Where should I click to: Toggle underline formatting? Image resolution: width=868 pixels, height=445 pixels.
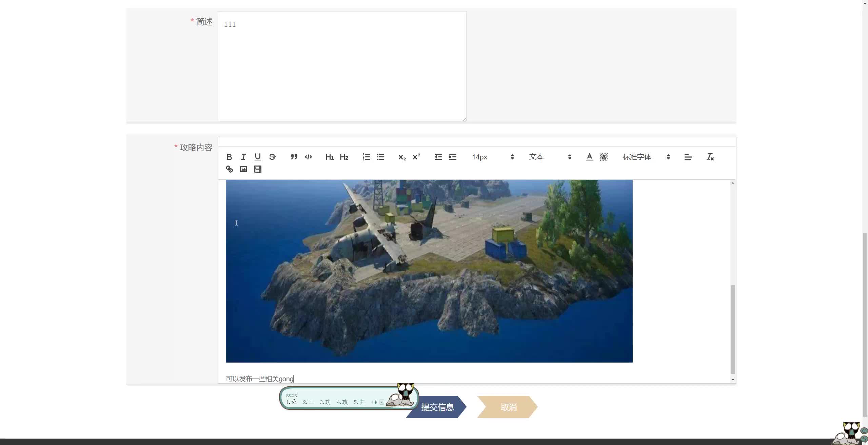tap(258, 157)
